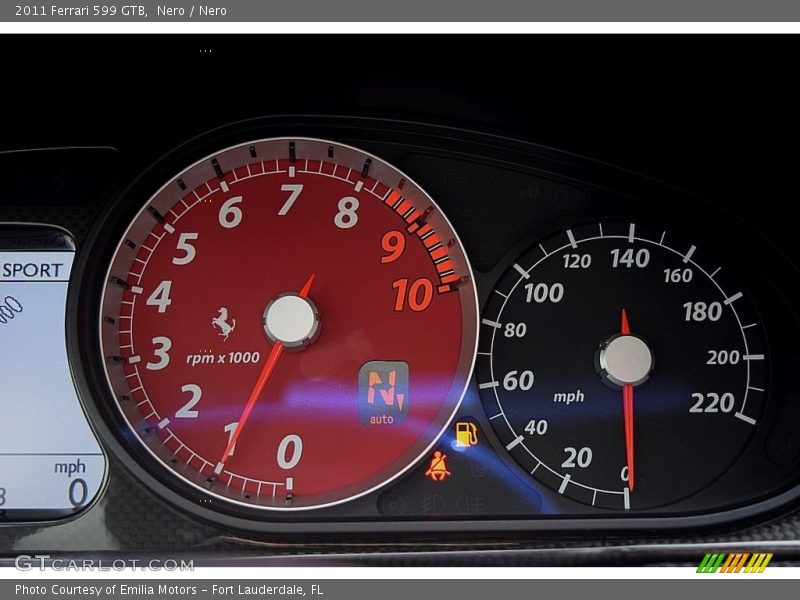Click the "2" on the tachometer

(x=189, y=401)
